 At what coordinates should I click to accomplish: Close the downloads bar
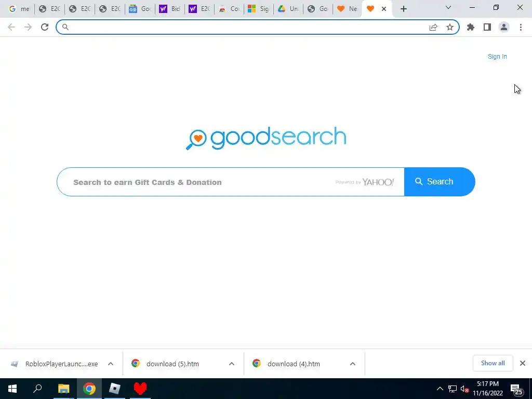(x=523, y=363)
